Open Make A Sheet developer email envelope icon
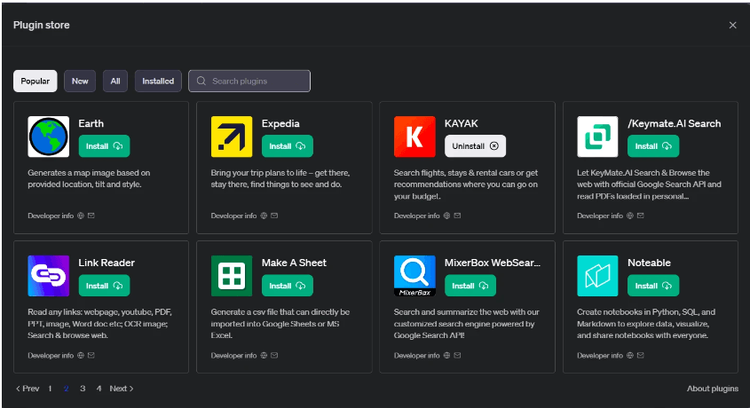 (274, 355)
